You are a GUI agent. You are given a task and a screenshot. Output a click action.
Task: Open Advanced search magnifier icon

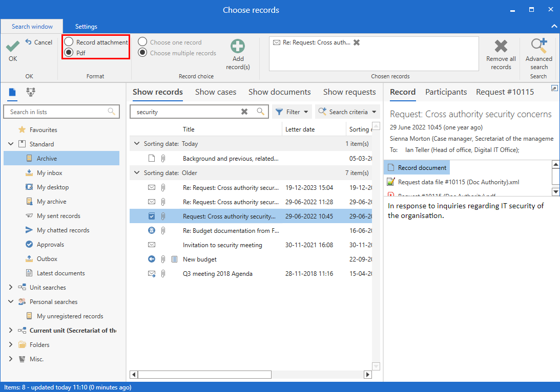pyautogui.click(x=539, y=46)
